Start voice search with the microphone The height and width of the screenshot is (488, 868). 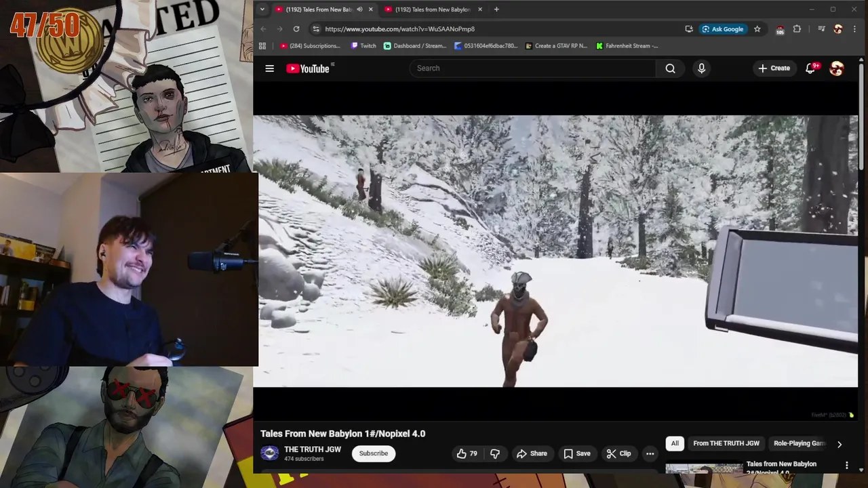[x=701, y=68]
